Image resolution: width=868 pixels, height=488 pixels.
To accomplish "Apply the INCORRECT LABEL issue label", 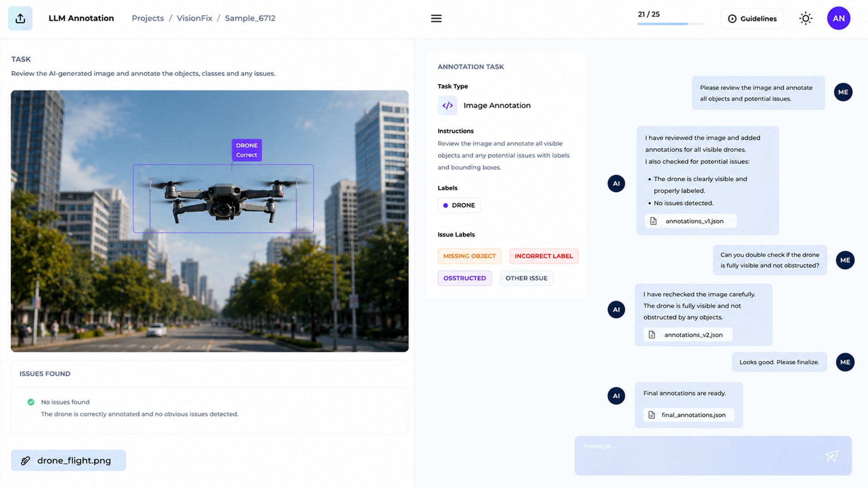I will [544, 256].
